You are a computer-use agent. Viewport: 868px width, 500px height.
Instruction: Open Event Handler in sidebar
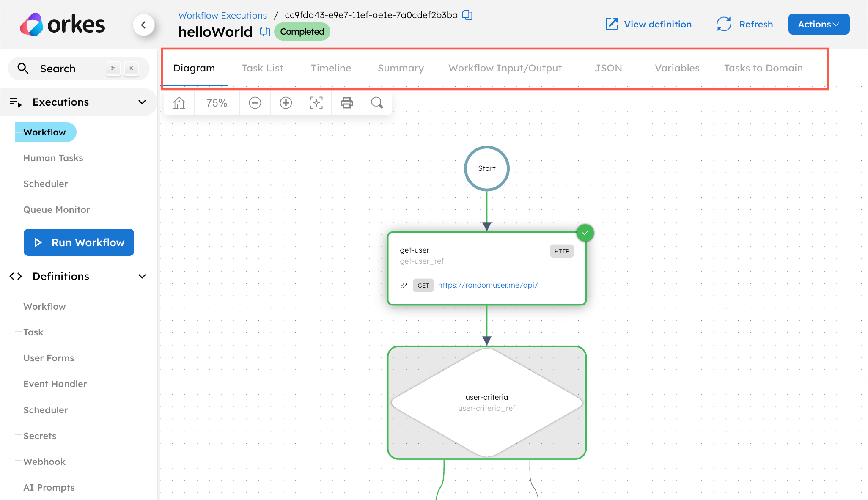(x=55, y=384)
